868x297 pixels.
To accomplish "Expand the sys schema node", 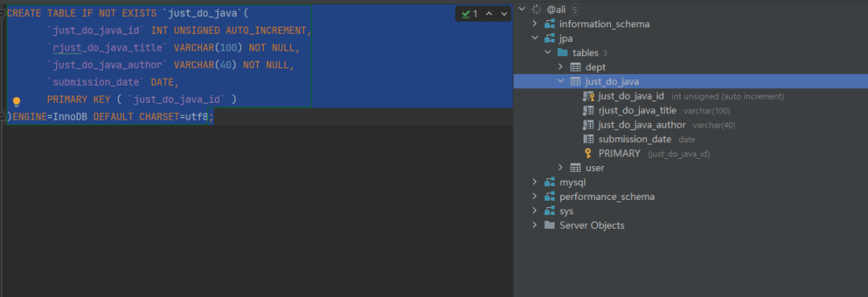I will [534, 211].
